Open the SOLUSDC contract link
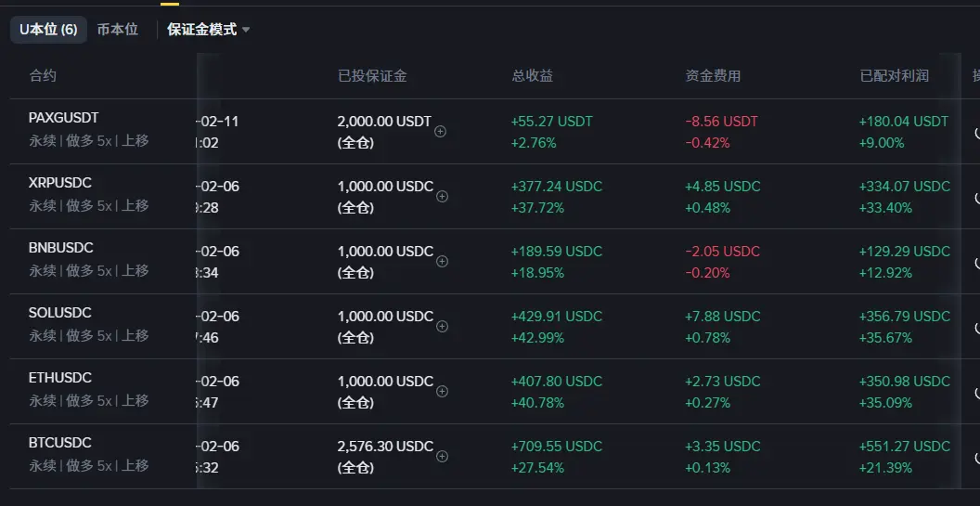This screenshot has height=506, width=980. coord(60,314)
